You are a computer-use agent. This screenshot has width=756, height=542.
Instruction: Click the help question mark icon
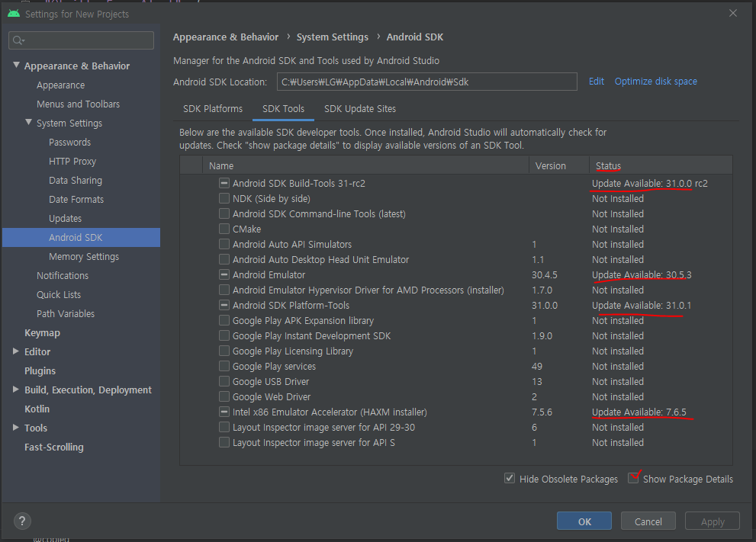coord(22,521)
